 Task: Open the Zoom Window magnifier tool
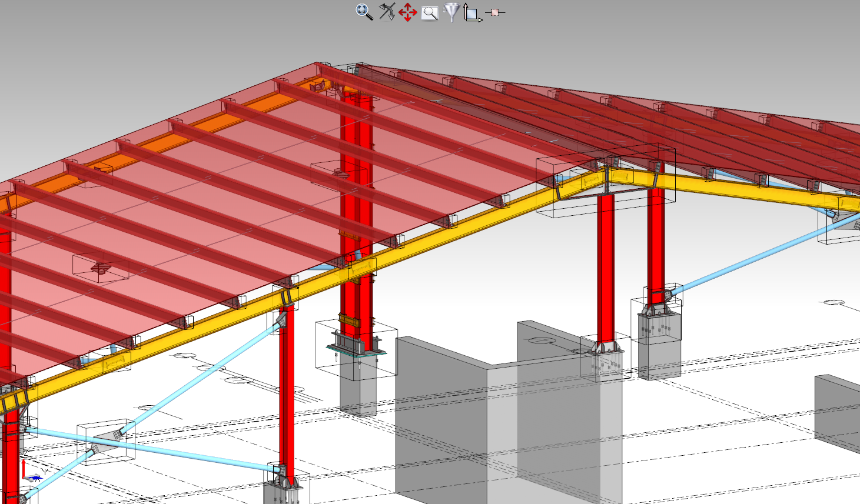[x=430, y=13]
